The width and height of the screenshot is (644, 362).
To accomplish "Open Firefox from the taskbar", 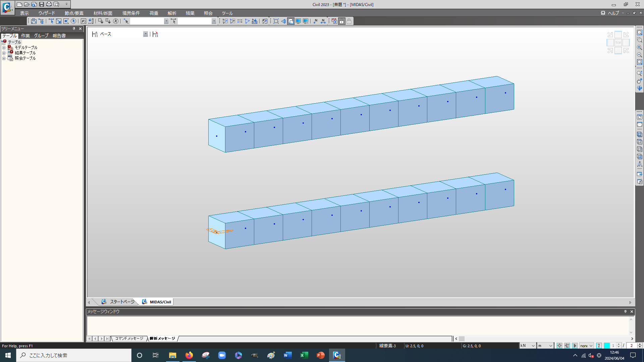I will point(189,355).
